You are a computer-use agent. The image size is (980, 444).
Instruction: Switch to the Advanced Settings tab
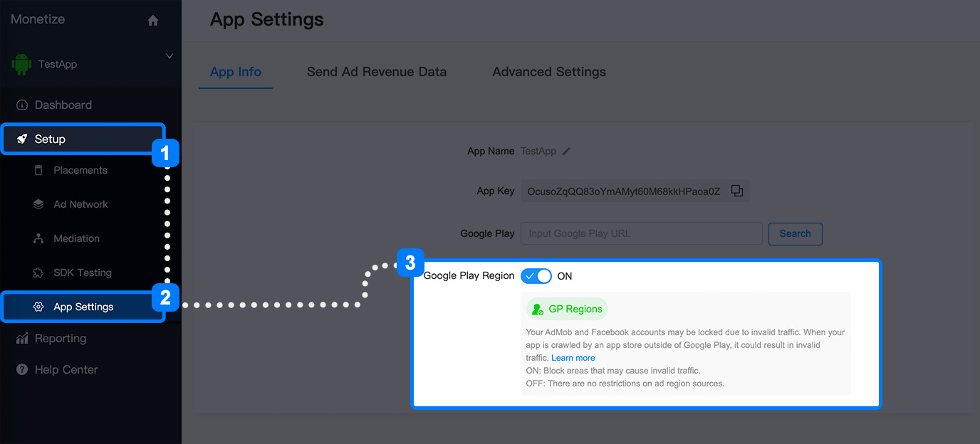pos(549,72)
